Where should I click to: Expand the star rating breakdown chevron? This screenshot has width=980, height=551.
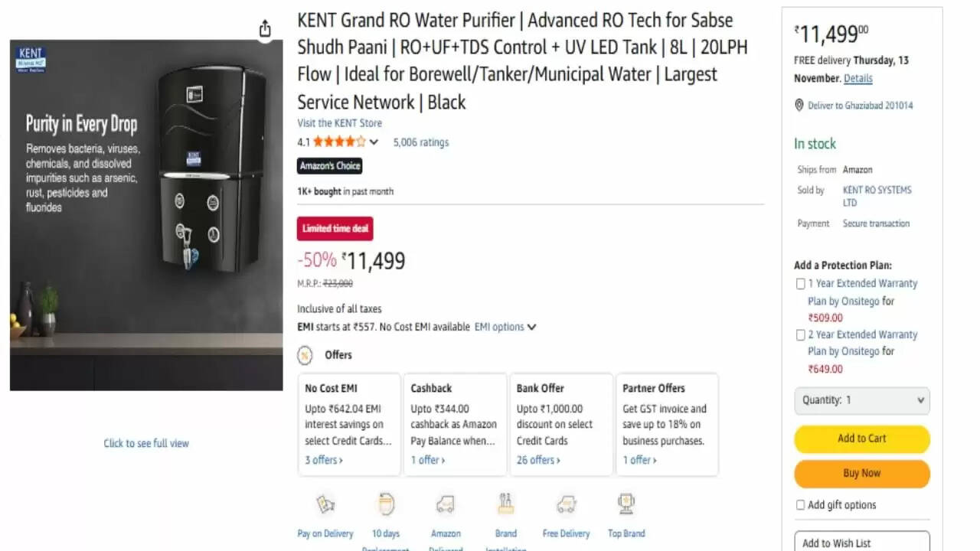click(374, 142)
